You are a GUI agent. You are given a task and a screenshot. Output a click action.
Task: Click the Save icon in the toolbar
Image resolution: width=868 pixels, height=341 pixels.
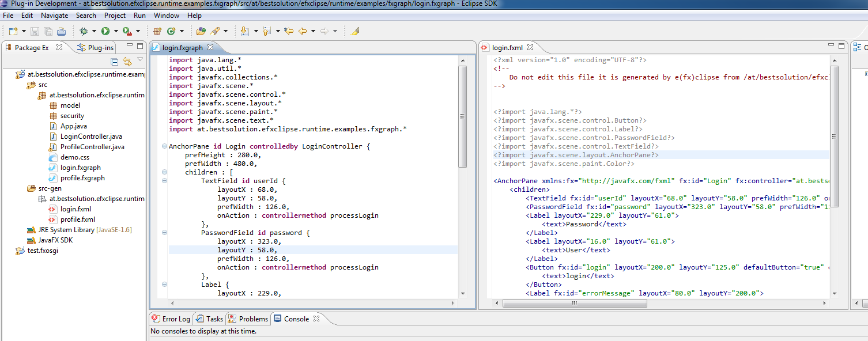35,31
